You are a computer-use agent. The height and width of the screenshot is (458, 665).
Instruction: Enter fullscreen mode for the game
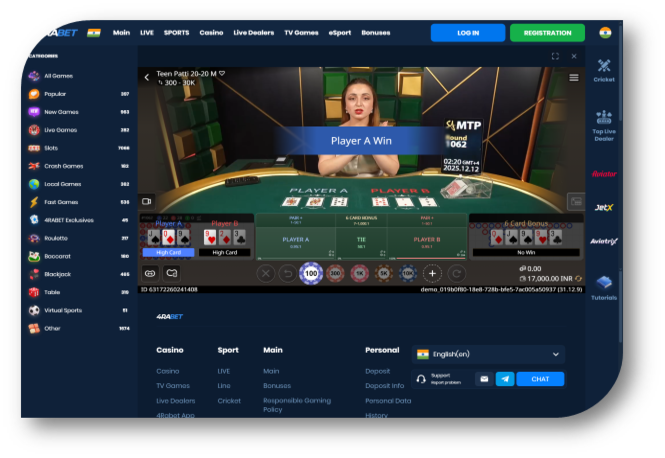(555, 56)
